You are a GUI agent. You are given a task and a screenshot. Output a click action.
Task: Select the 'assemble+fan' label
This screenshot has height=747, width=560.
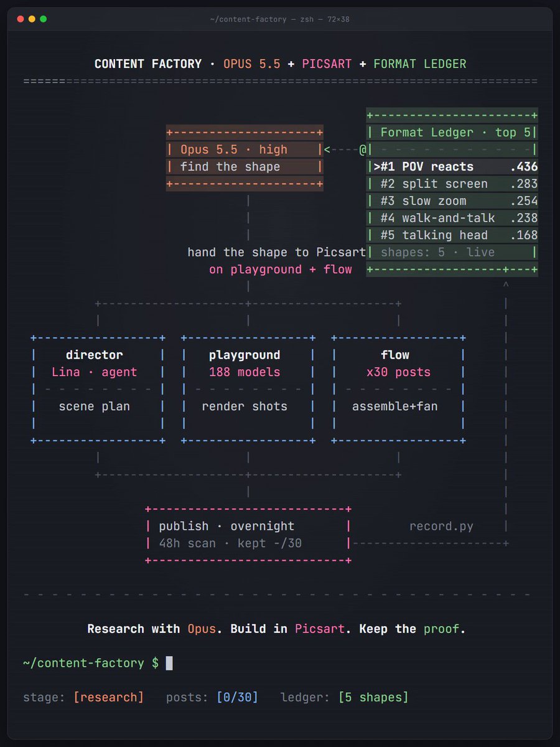[x=395, y=406]
